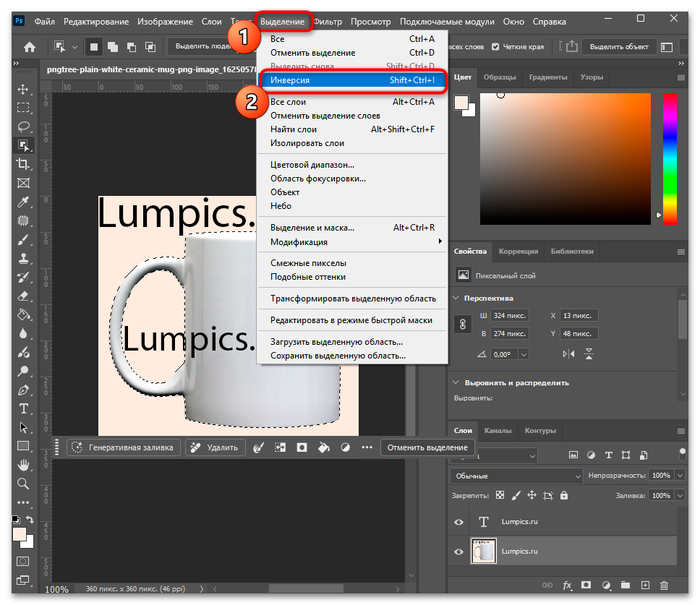
Task: Toggle the Четкие края checkbox
Action: coord(495,47)
